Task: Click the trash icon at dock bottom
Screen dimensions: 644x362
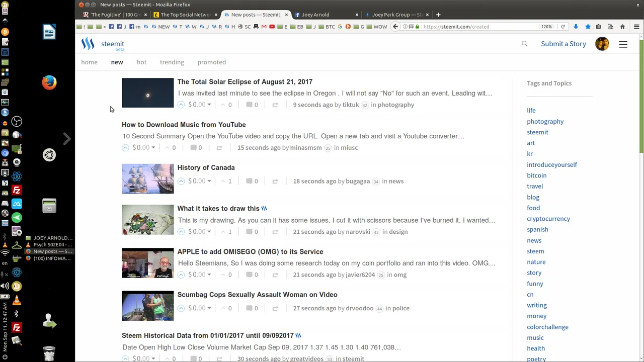Action: (49, 353)
